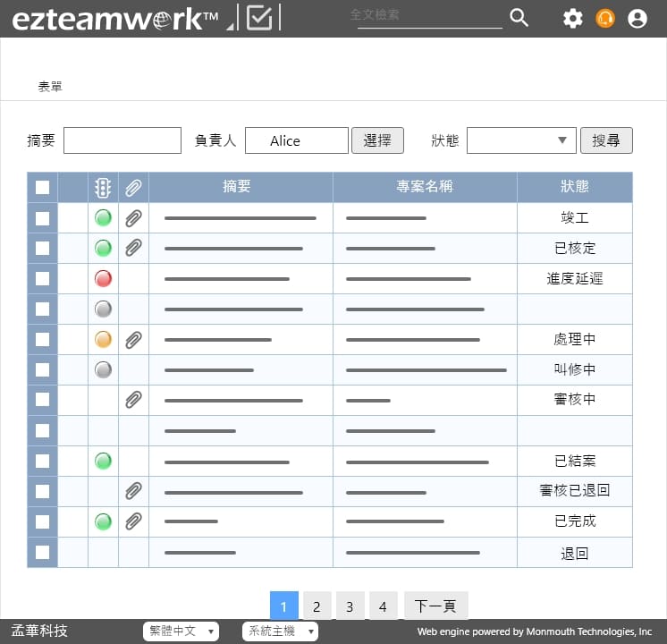Check the checkbox for the 退回 row
Screen dimensions: 667x644
pos(42,552)
